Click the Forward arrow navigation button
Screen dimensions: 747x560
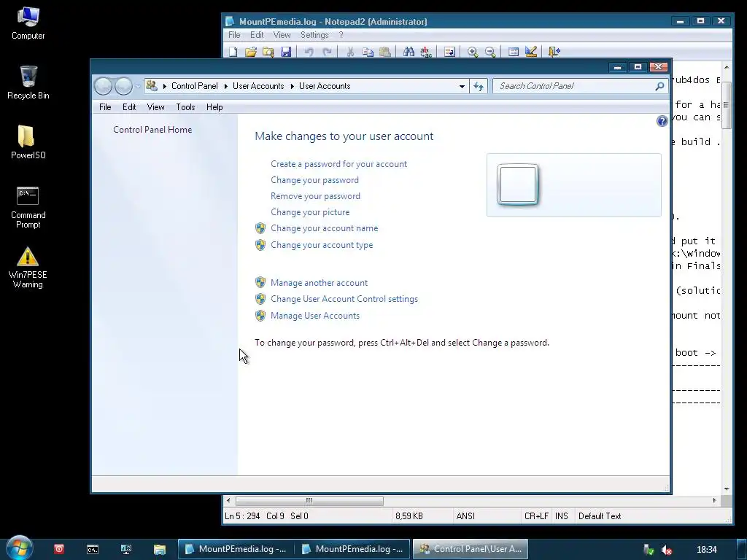[123, 86]
